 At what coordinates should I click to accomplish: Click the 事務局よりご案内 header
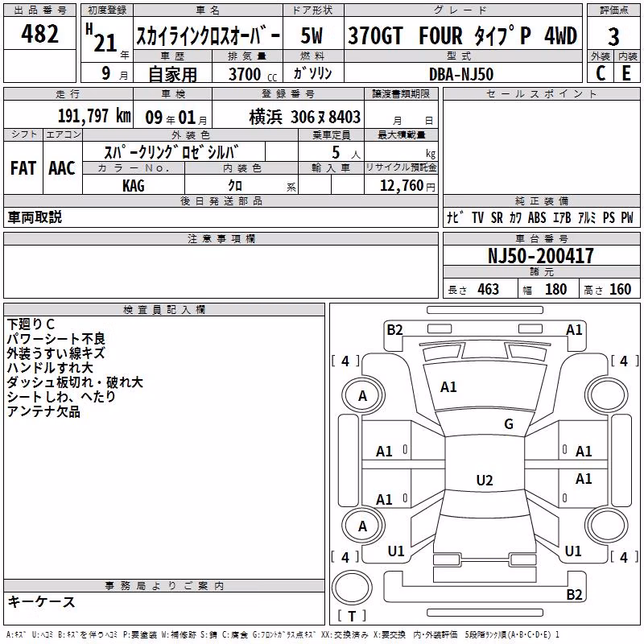click(x=164, y=586)
